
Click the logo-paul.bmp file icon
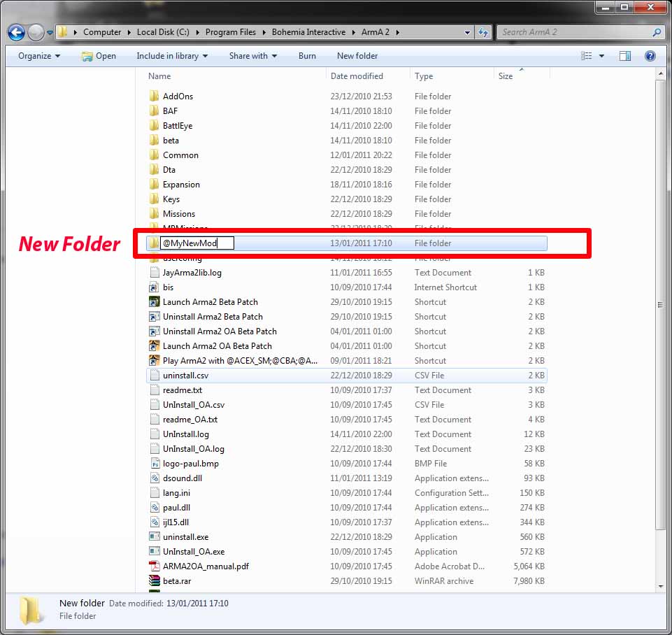click(x=155, y=464)
